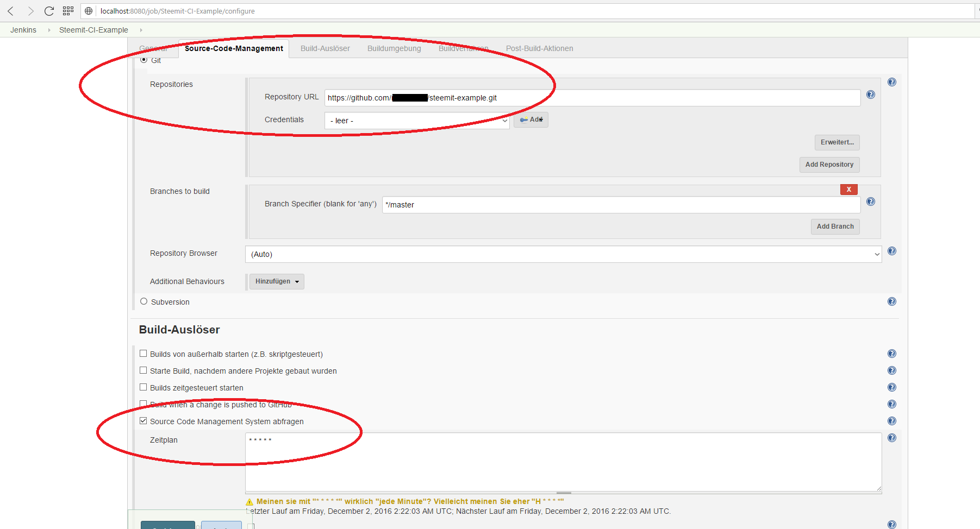Select the Subversion radio button

(143, 301)
